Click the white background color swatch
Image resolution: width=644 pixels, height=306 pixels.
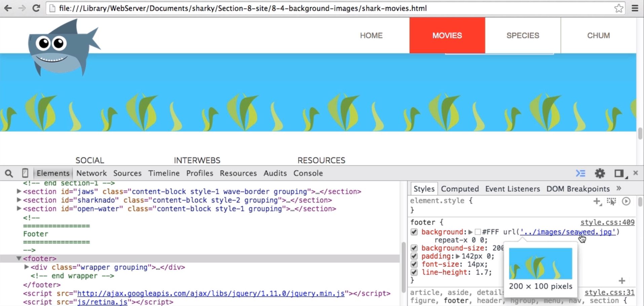(x=478, y=232)
